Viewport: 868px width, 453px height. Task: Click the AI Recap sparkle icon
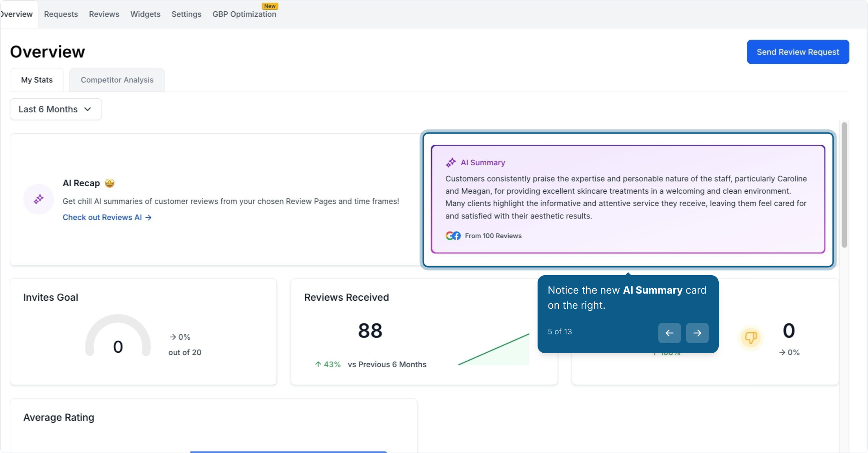pos(39,199)
